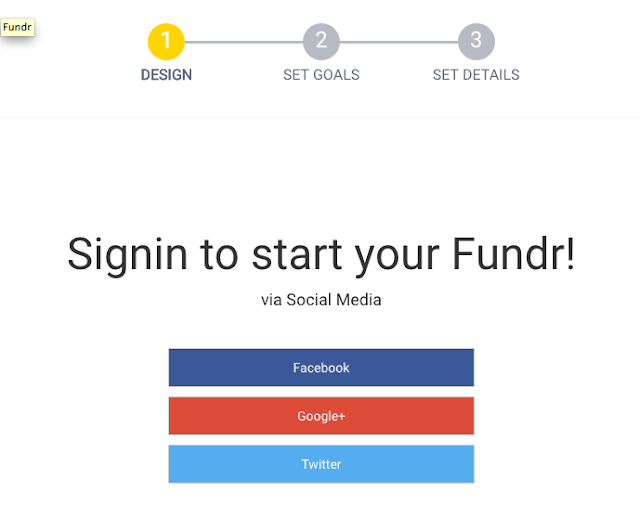Click the number 2 inside the gray circle
The height and width of the screenshot is (517, 640).
tap(321, 41)
